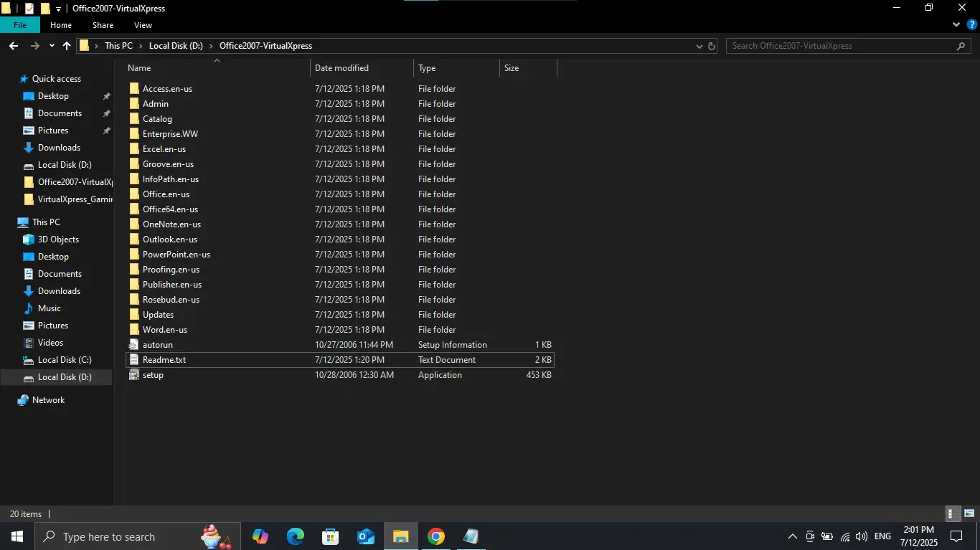This screenshot has width=980, height=550.
Task: Switch to the View ribbon tab
Action: coord(143,25)
